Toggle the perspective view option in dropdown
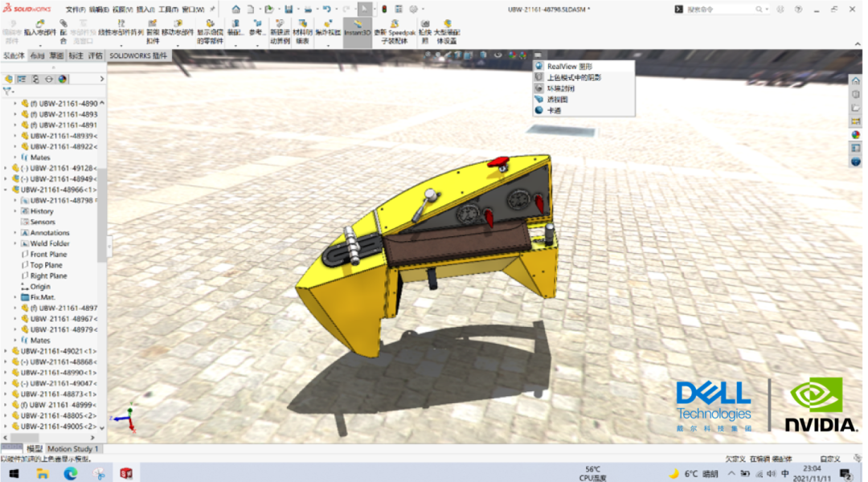 pyautogui.click(x=556, y=100)
